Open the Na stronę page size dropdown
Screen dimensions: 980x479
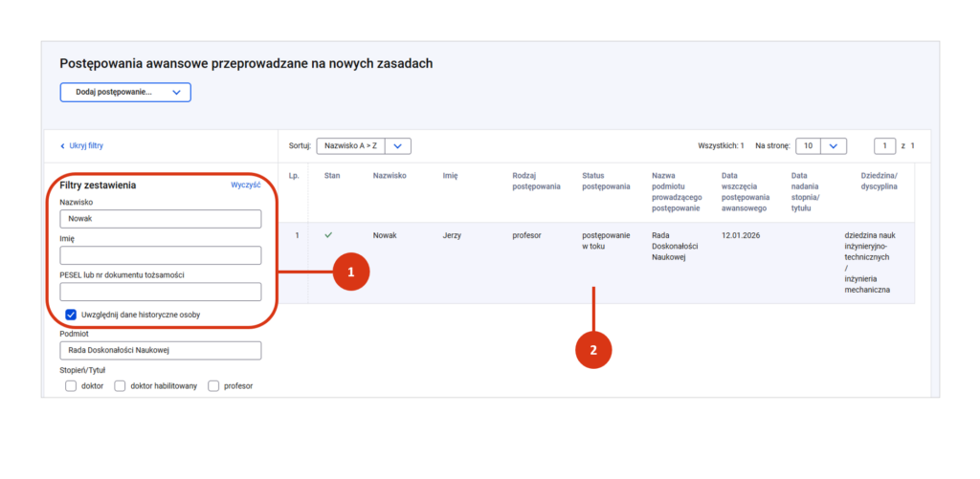(x=821, y=145)
